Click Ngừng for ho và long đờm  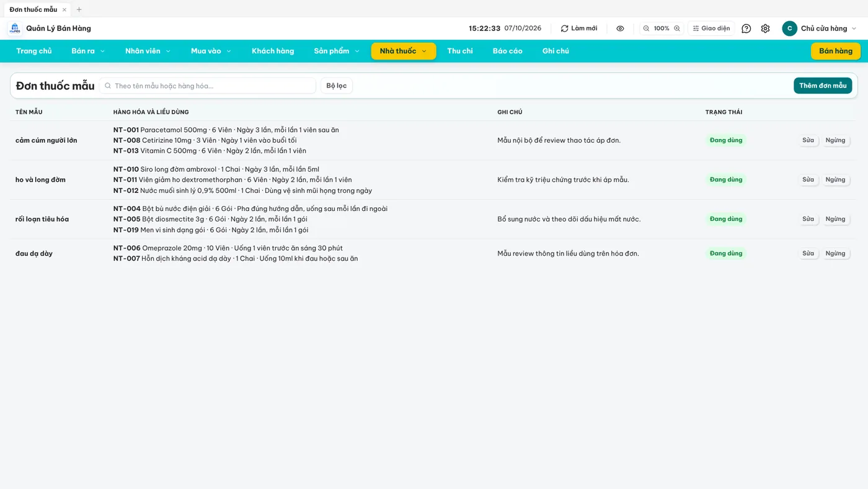835,179
